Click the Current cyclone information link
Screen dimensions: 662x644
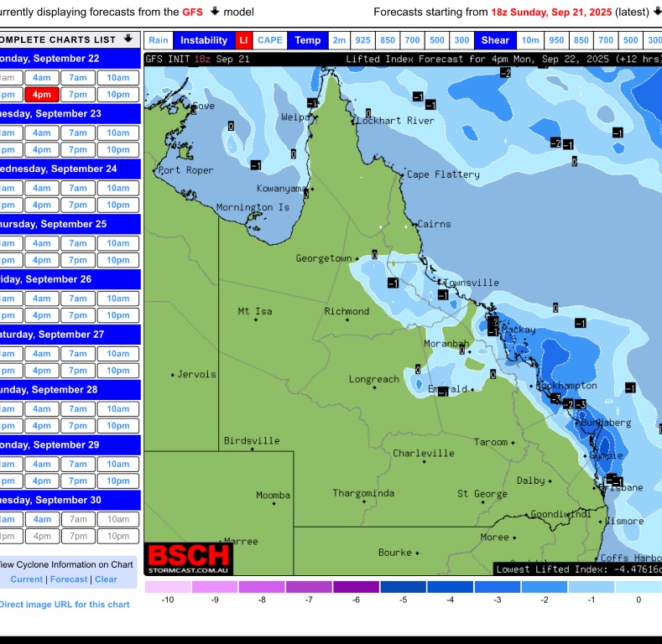click(x=27, y=579)
